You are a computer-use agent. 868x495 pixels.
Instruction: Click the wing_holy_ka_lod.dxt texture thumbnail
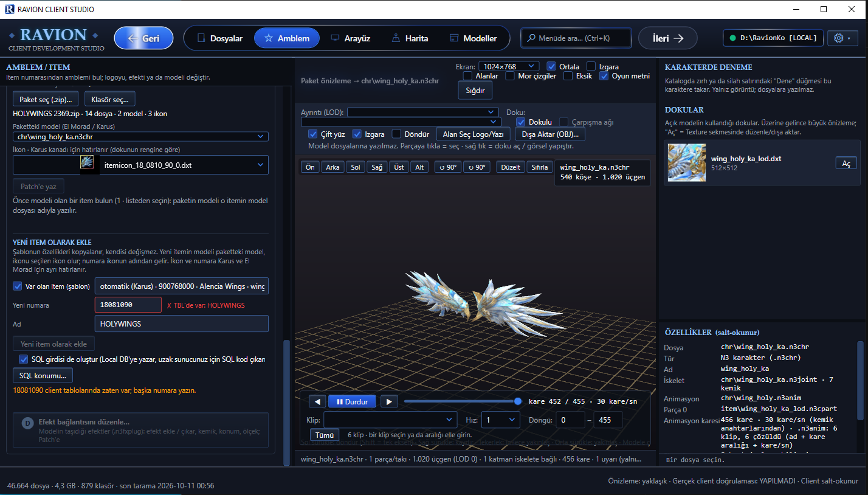pyautogui.click(x=687, y=163)
